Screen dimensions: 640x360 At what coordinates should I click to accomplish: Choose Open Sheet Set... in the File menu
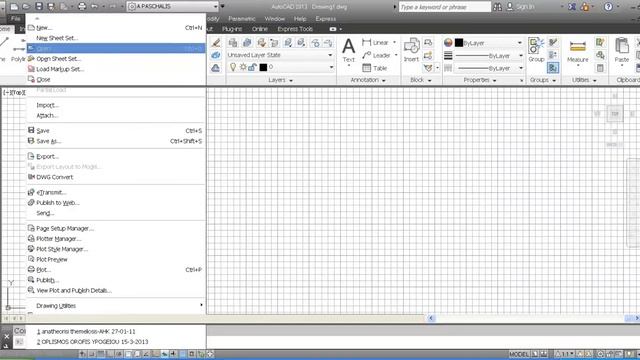point(116,59)
